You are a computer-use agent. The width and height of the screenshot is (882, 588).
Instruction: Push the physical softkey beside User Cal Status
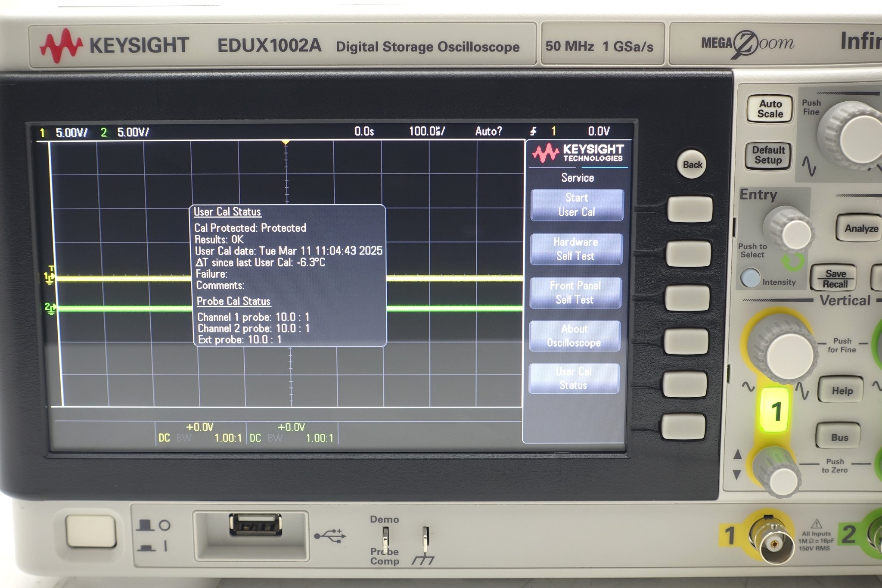point(685,384)
